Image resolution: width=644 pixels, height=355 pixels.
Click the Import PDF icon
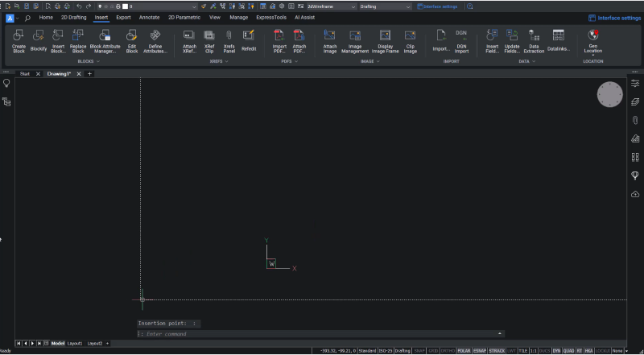tap(279, 41)
